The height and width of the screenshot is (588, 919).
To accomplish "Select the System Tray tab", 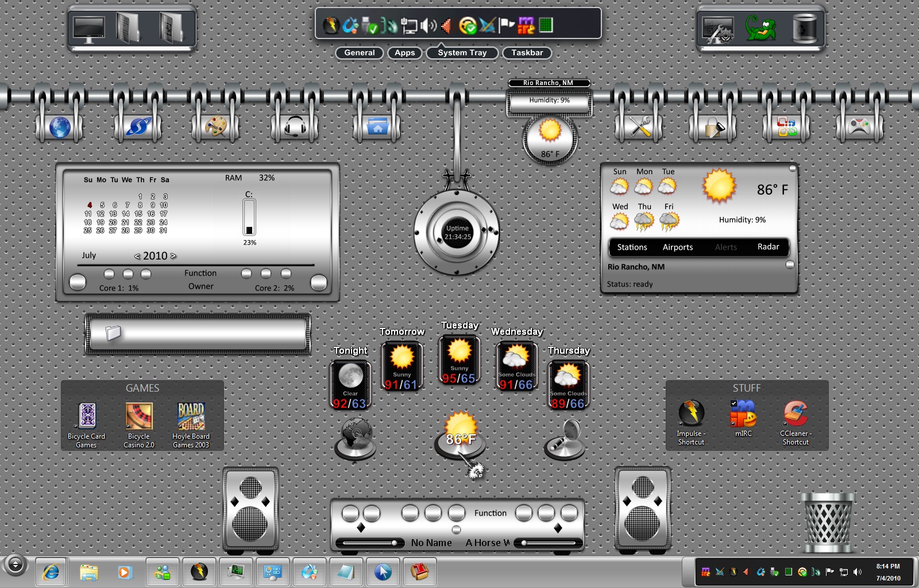I will pos(462,53).
